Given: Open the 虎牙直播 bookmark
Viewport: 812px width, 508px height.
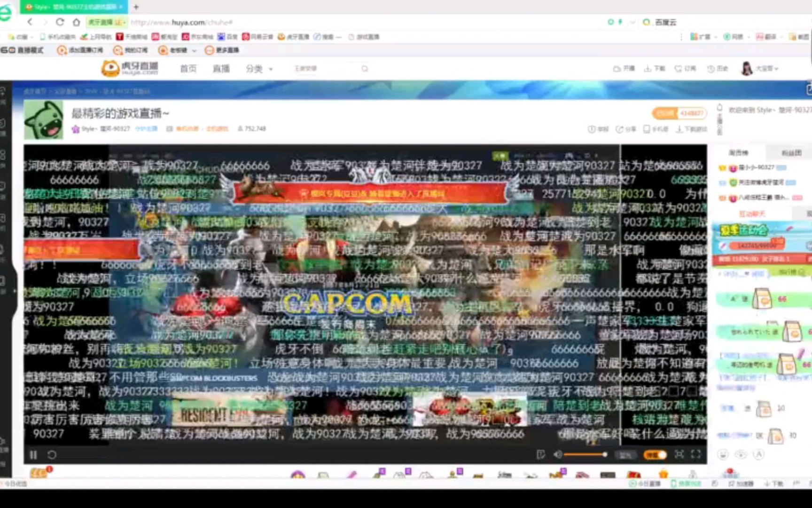Looking at the screenshot, I should click(x=294, y=37).
